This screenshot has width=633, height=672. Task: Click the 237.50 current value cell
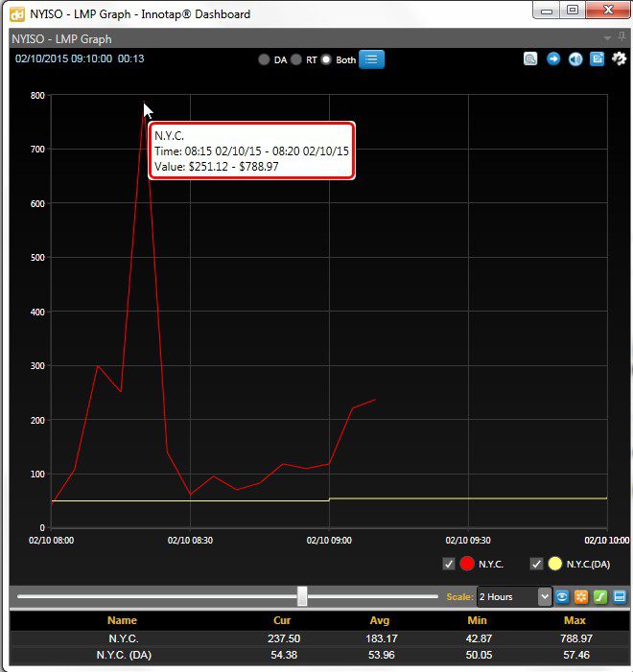(284, 638)
